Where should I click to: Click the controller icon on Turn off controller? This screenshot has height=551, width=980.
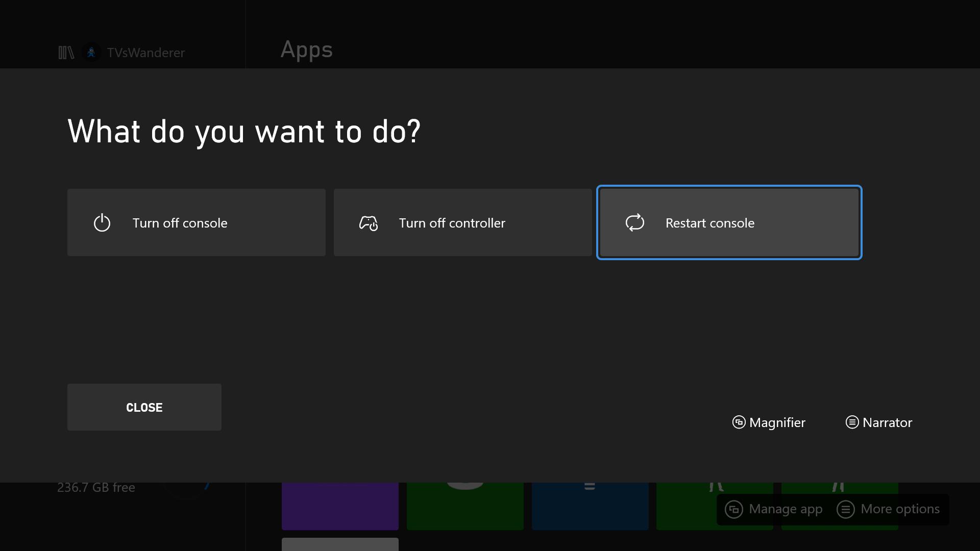[x=368, y=222]
